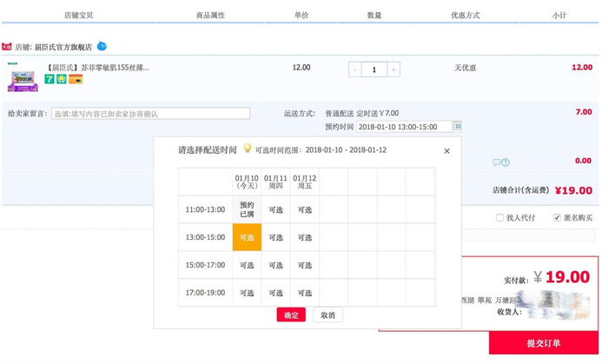Viewport: 608px width, 364px height.
Task: Click the quantity input field showing 1
Action: (374, 69)
